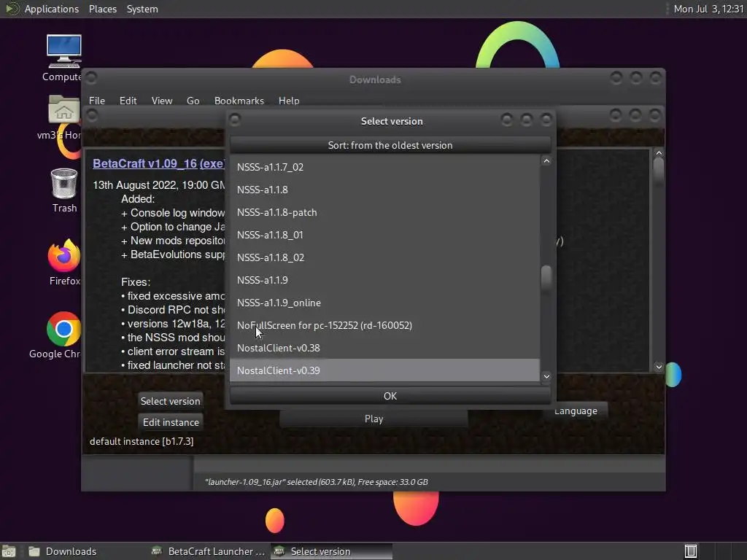
Task: Click Edit instance button in launcher
Action: click(171, 422)
